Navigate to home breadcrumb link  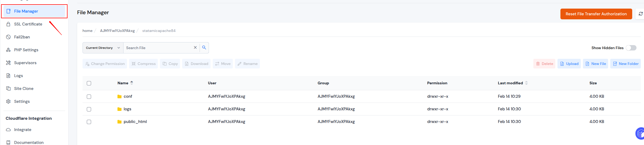coord(87,31)
